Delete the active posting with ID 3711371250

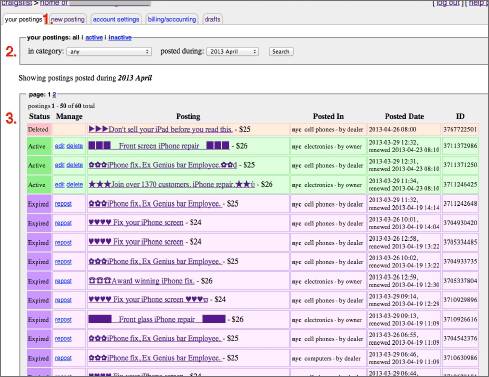74,165
